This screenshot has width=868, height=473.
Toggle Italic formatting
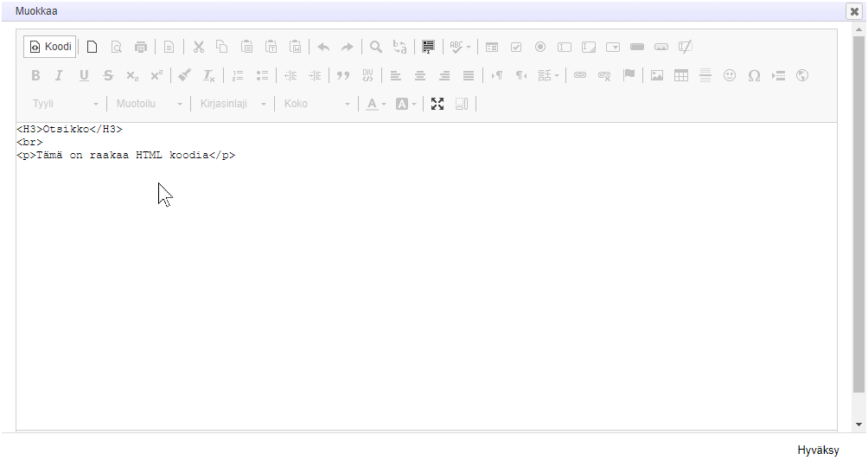click(x=60, y=75)
